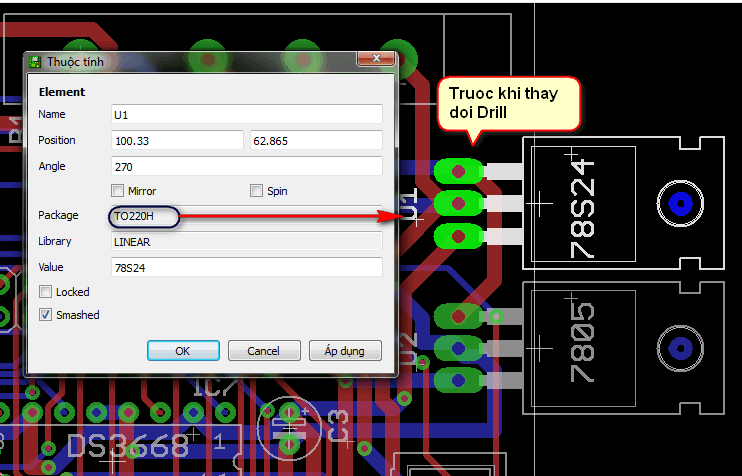Click the middle pad of 7805 regulator

point(458,349)
